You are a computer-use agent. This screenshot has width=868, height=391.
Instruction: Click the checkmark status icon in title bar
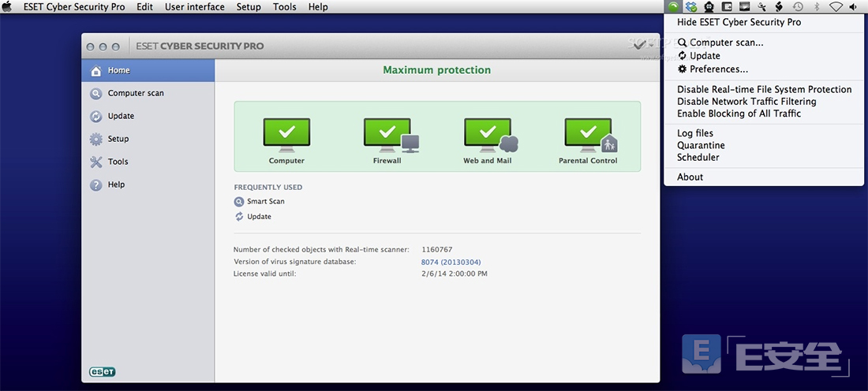click(x=639, y=45)
